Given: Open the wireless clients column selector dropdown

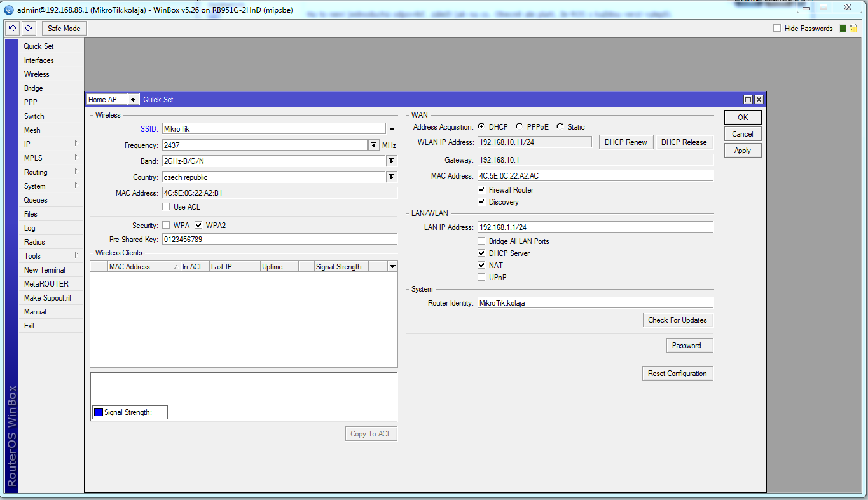Looking at the screenshot, I should click(x=392, y=267).
